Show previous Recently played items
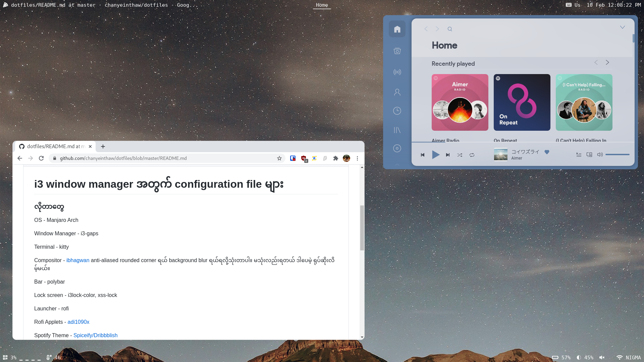Image resolution: width=644 pixels, height=362 pixels. click(596, 62)
